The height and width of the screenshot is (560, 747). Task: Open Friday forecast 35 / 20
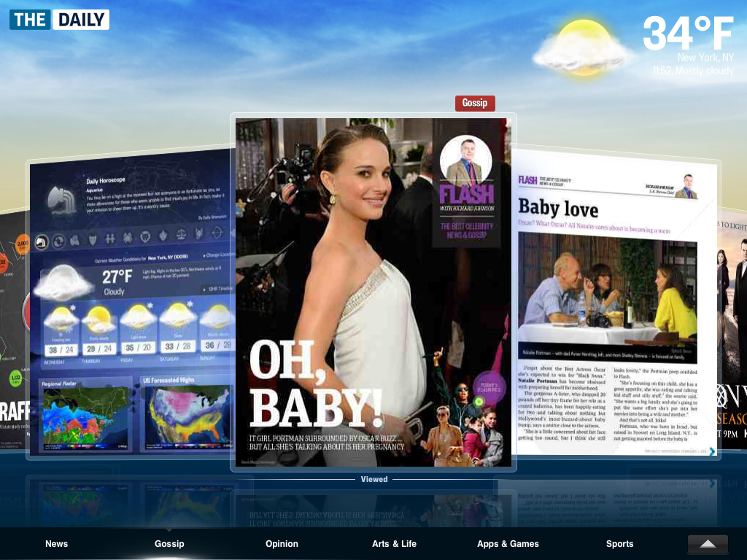click(x=138, y=330)
